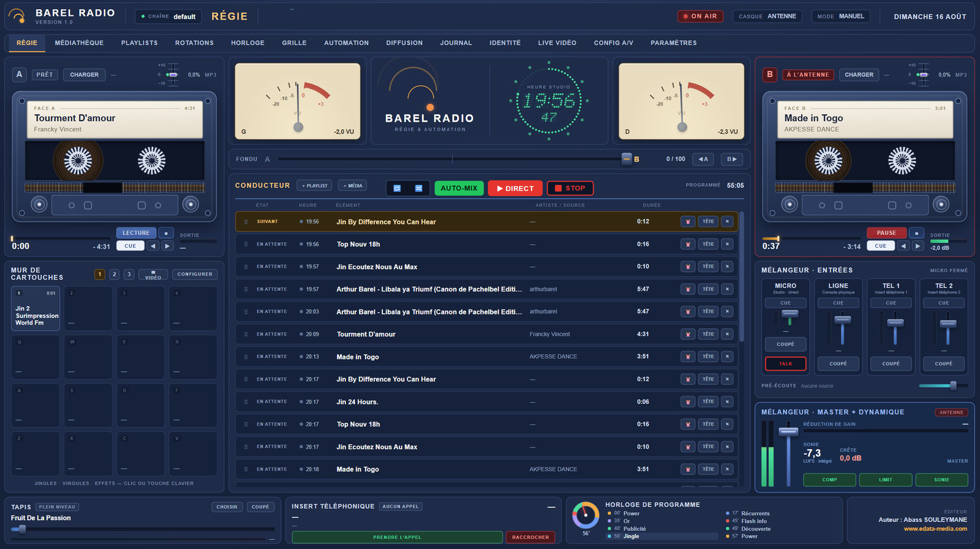Click the Pré-écoute volume slider

click(943, 386)
